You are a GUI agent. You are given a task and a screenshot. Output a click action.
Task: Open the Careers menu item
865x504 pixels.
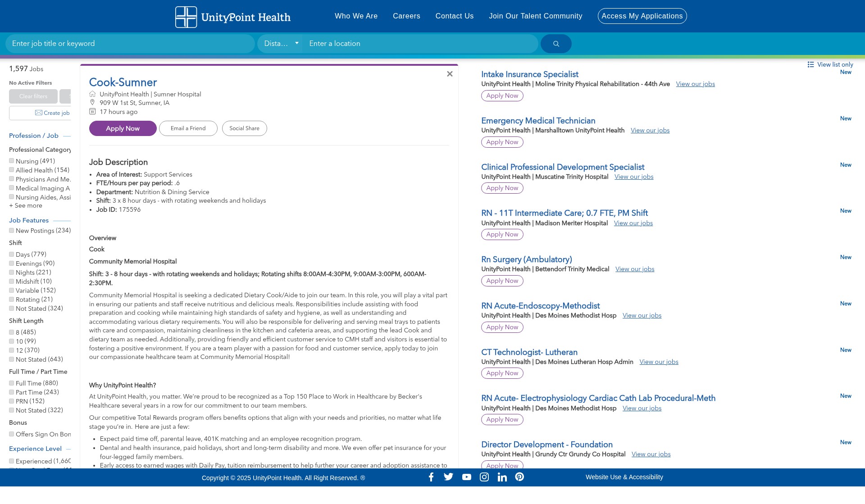click(406, 16)
